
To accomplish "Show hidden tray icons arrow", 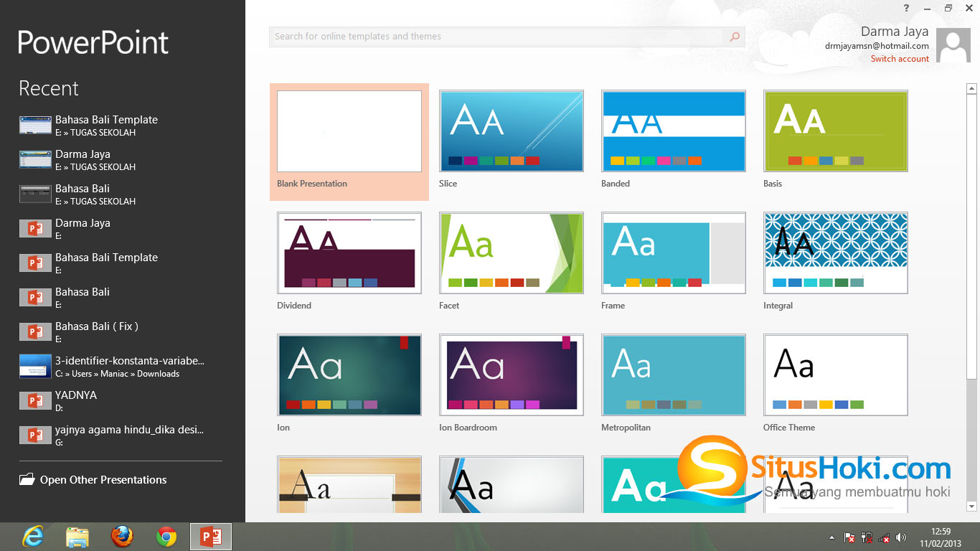I will click(831, 537).
